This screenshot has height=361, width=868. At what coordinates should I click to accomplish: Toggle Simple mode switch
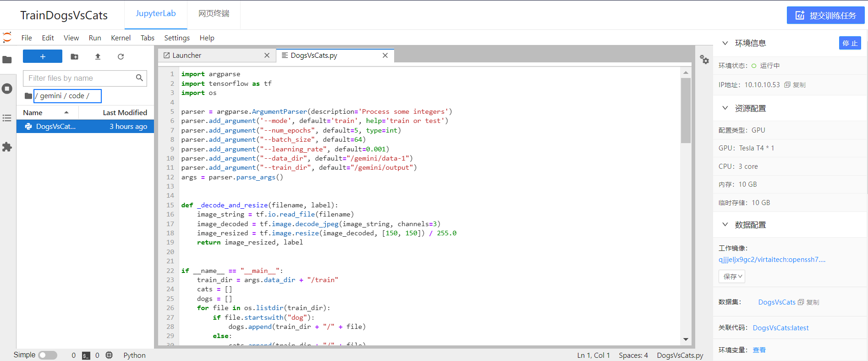click(48, 355)
